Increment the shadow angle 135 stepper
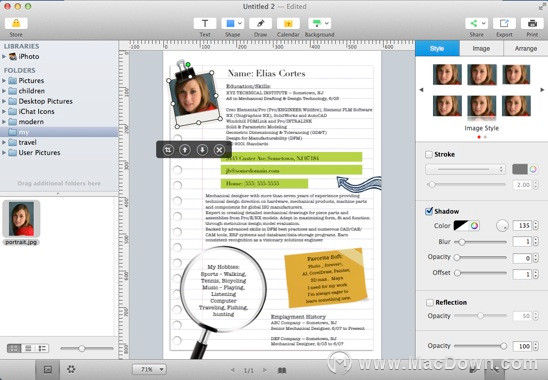The width and height of the screenshot is (548, 380). (x=536, y=223)
